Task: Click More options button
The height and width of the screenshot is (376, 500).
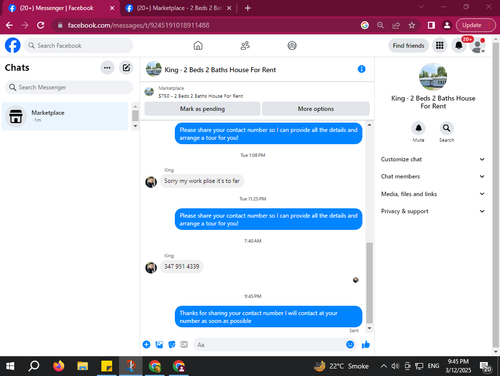Action: [x=316, y=109]
